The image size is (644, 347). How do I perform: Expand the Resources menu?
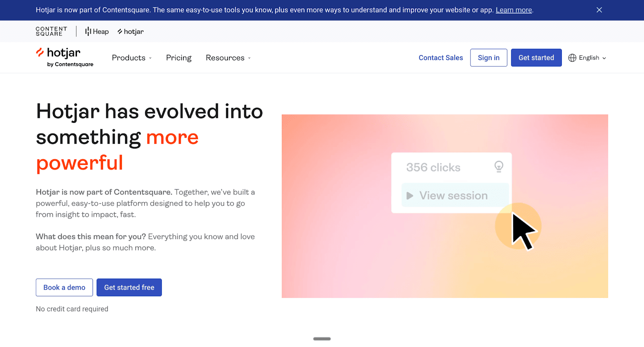(x=228, y=58)
